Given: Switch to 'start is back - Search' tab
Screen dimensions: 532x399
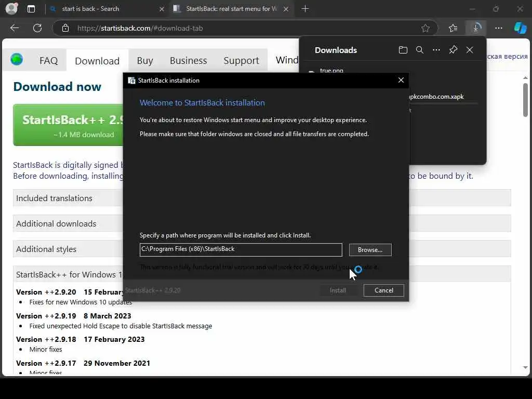Looking at the screenshot, I should point(106,9).
